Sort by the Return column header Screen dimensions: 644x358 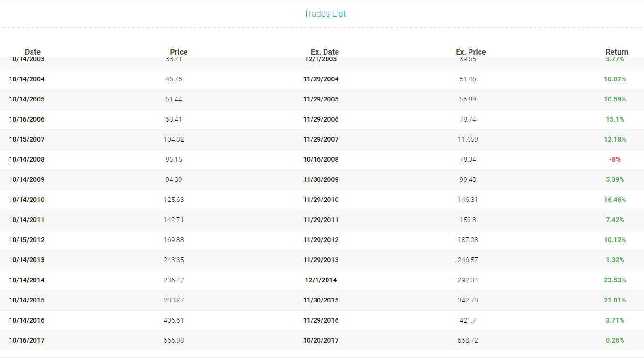click(617, 52)
